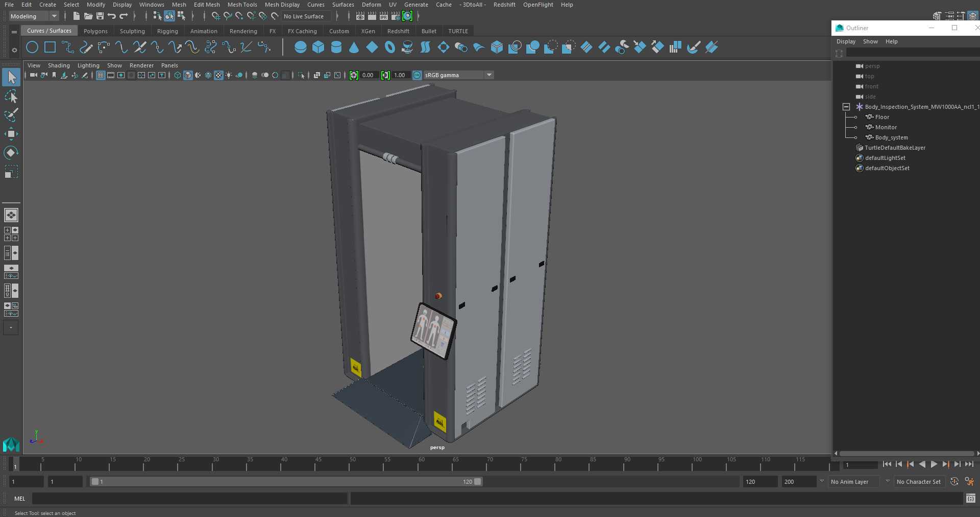
Task: Open the Mesh Tools menu
Action: click(242, 5)
